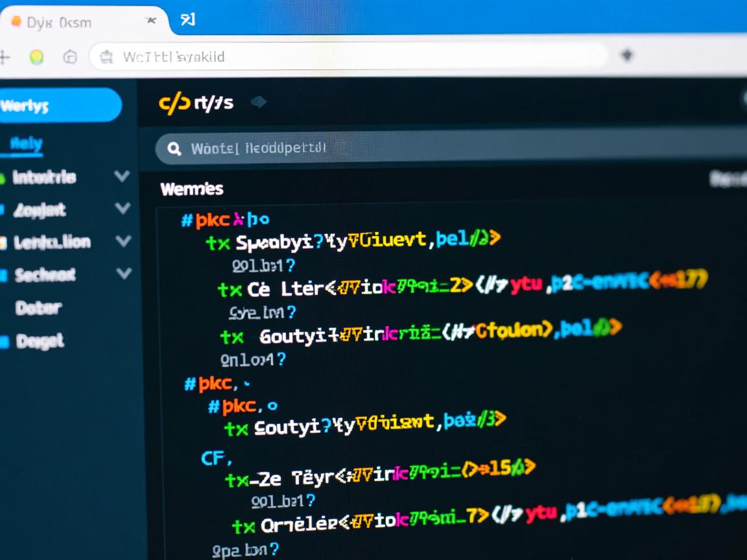Click the diamond icon next to rt/ts logo
This screenshot has height=560, width=747.
tap(258, 102)
